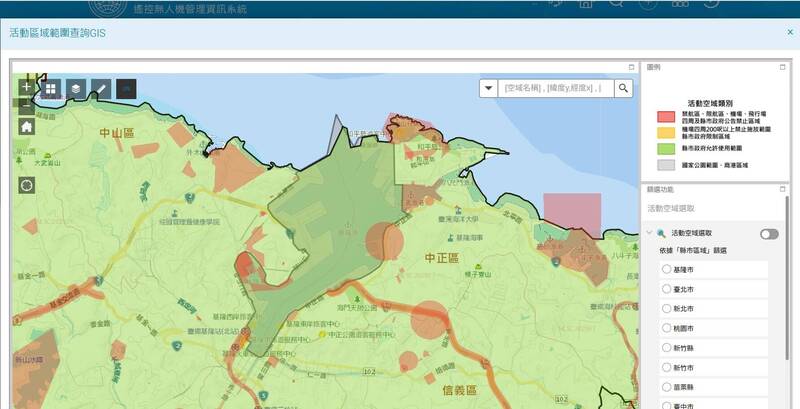Open search source dropdown arrow
The image size is (800, 409).
[488, 88]
